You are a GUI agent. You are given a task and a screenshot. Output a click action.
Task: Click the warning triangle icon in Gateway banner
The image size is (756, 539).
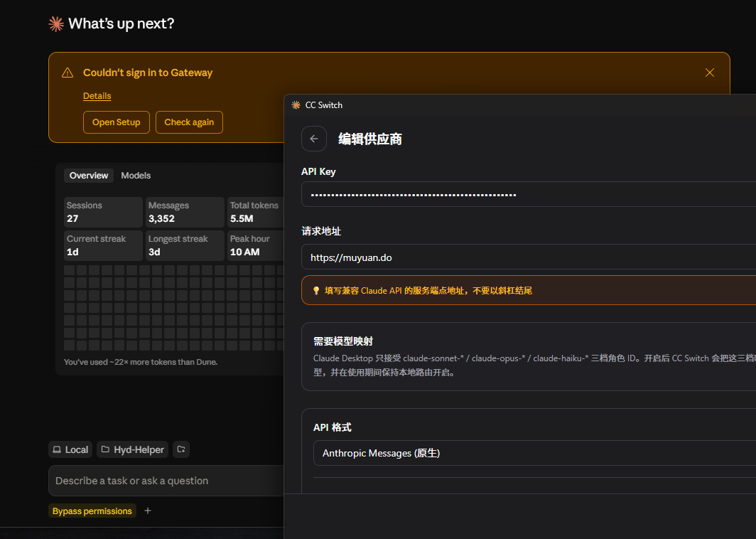tap(67, 73)
